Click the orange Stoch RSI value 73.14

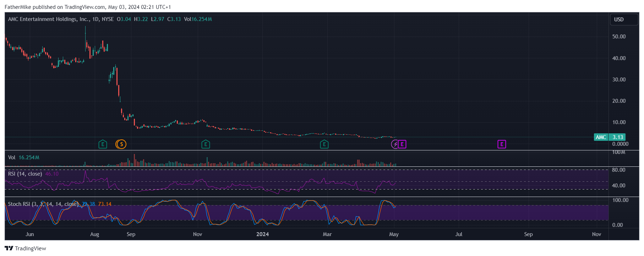[105, 204]
